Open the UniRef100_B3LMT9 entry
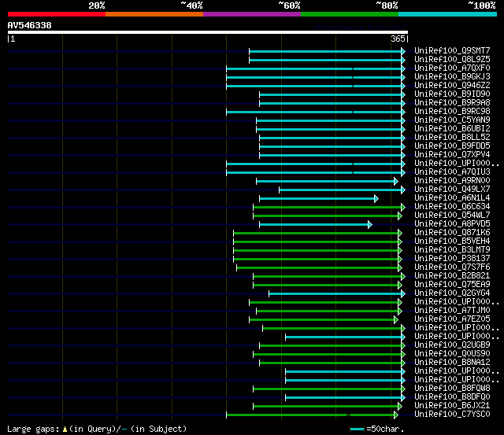Screen dimensions: 504x435 click(452, 250)
